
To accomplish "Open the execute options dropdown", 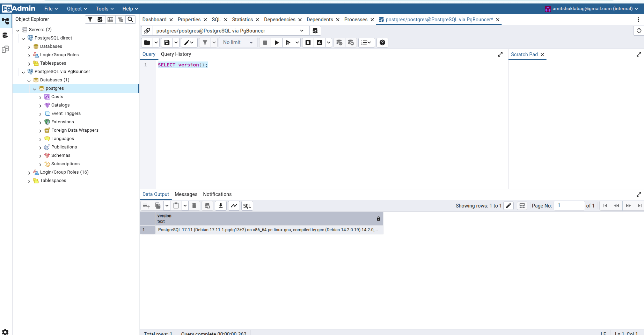I will click(297, 43).
